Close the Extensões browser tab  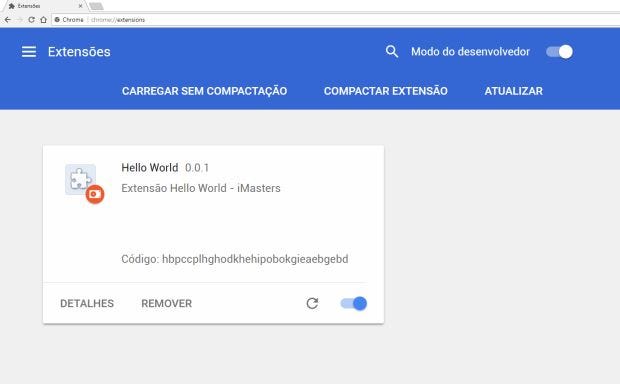(81, 6)
